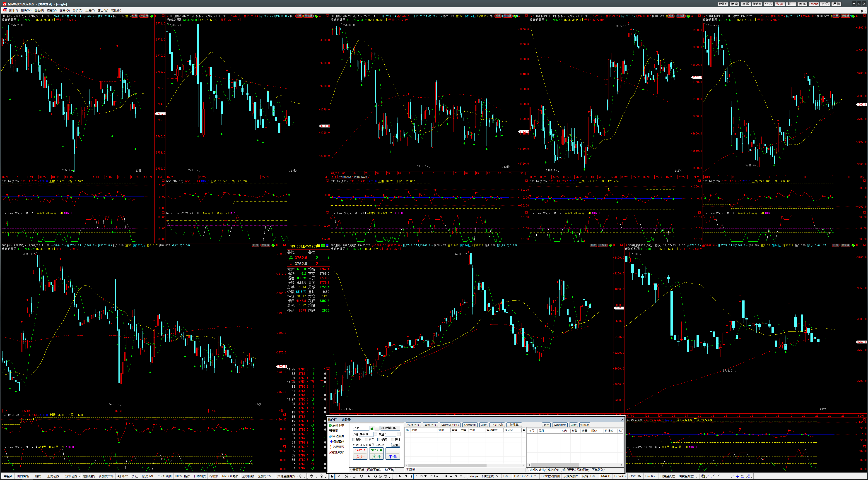Viewport: 868px width, 480px height.
Task: Select the rectangle drawing tool
Action: click(354, 476)
